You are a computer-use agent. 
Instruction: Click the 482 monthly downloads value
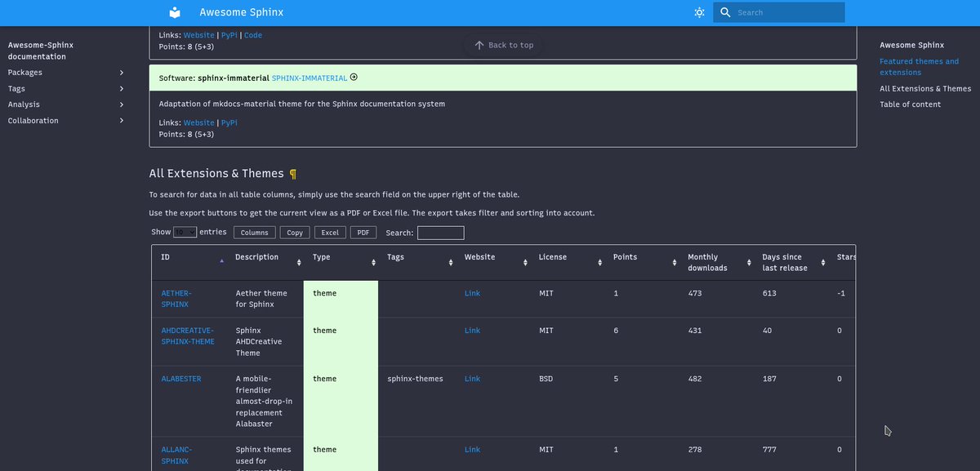[697, 379]
